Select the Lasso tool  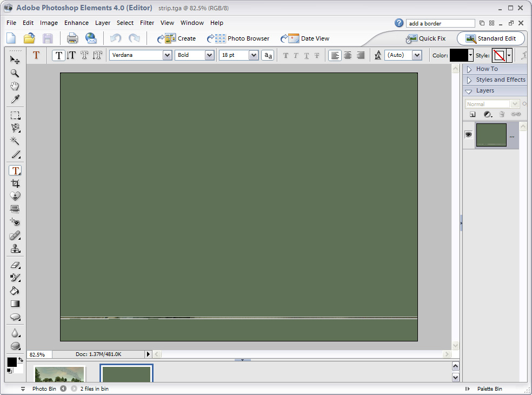coord(15,128)
